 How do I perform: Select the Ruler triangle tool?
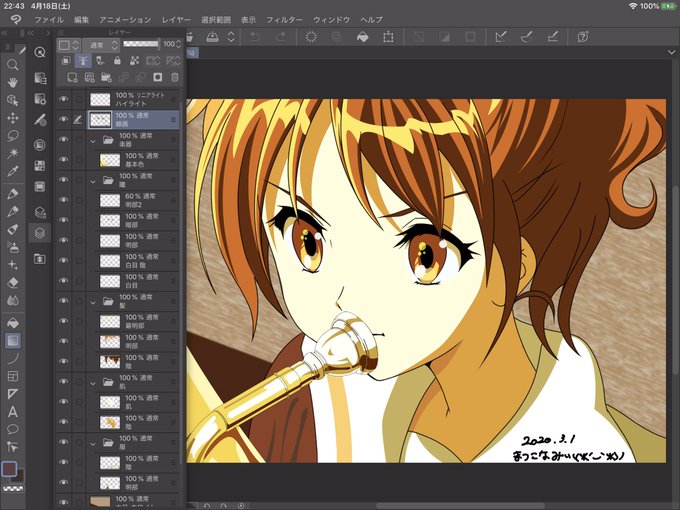pyautogui.click(x=13, y=394)
